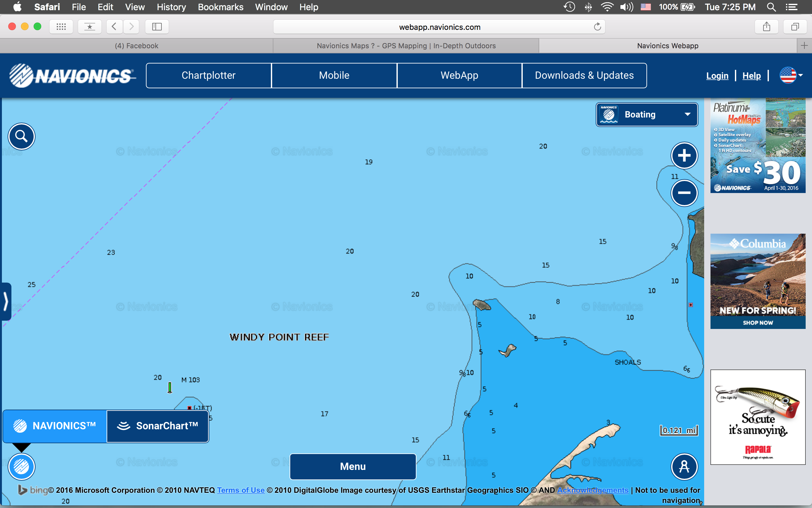Open the Bluetooth status icon
812x508 pixels.
[588, 7]
